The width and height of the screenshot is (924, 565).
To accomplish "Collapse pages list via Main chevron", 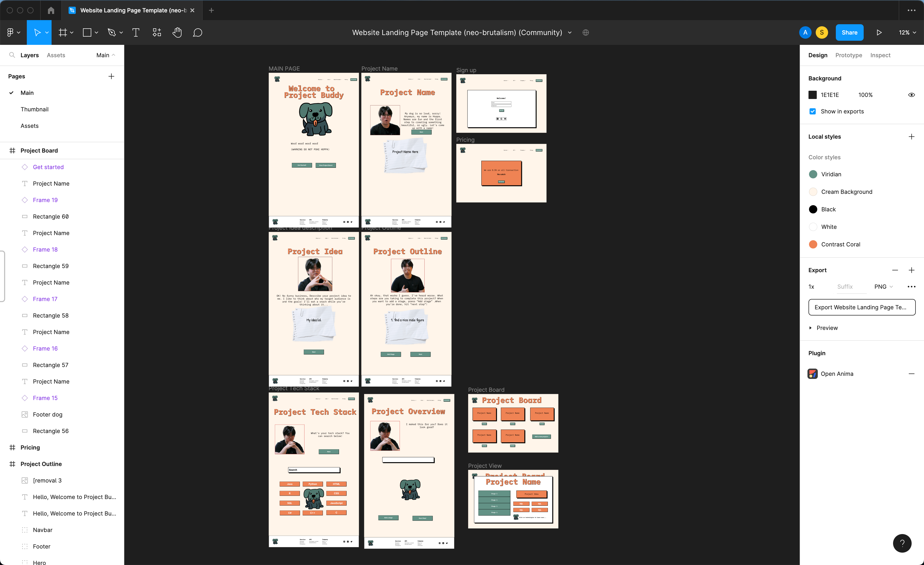I will [x=113, y=55].
